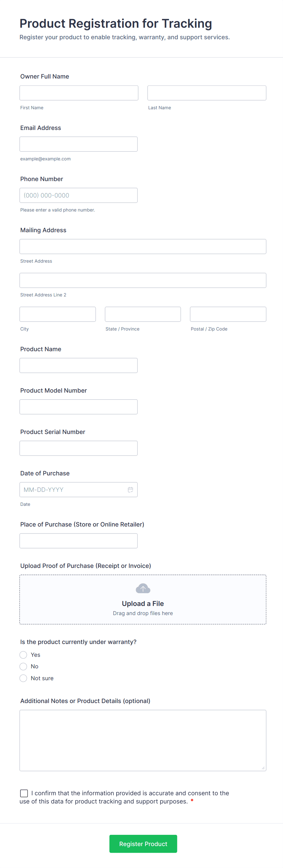Enter the Phone Number field

[x=79, y=195]
